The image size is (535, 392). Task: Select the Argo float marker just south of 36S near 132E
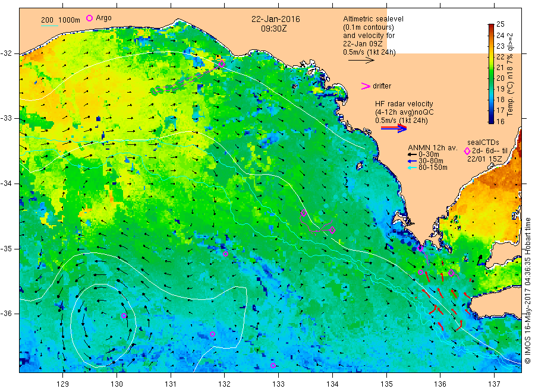pyautogui.click(x=213, y=334)
